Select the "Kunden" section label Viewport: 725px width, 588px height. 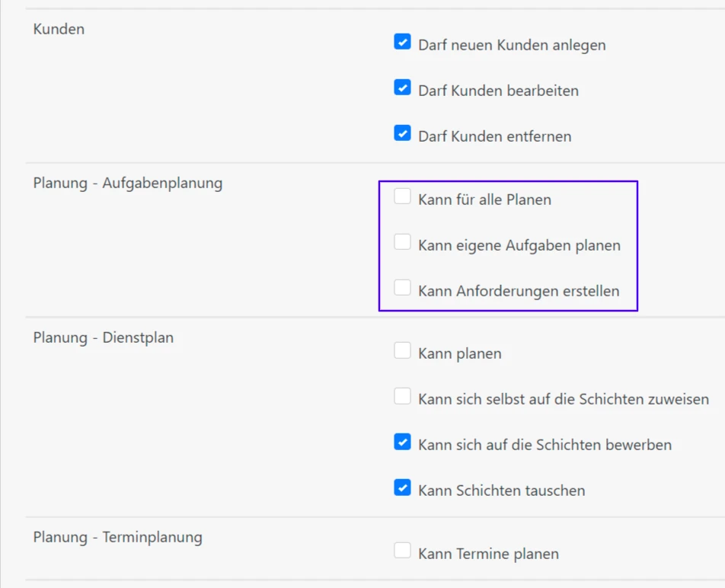point(58,29)
